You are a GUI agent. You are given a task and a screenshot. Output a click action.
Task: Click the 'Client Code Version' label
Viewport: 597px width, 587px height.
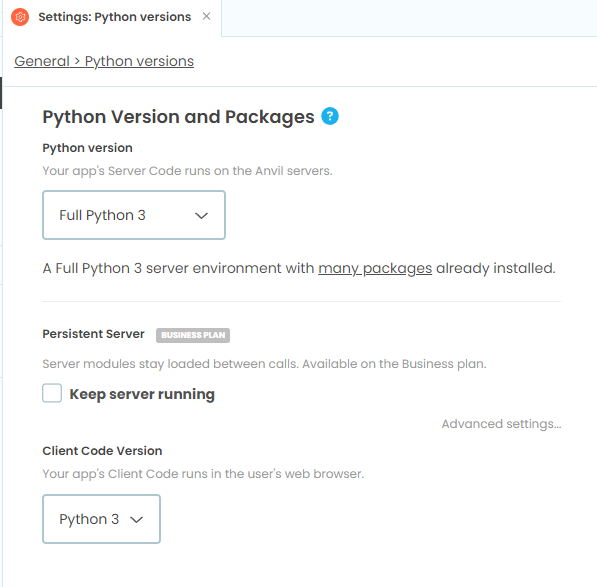pyautogui.click(x=102, y=451)
